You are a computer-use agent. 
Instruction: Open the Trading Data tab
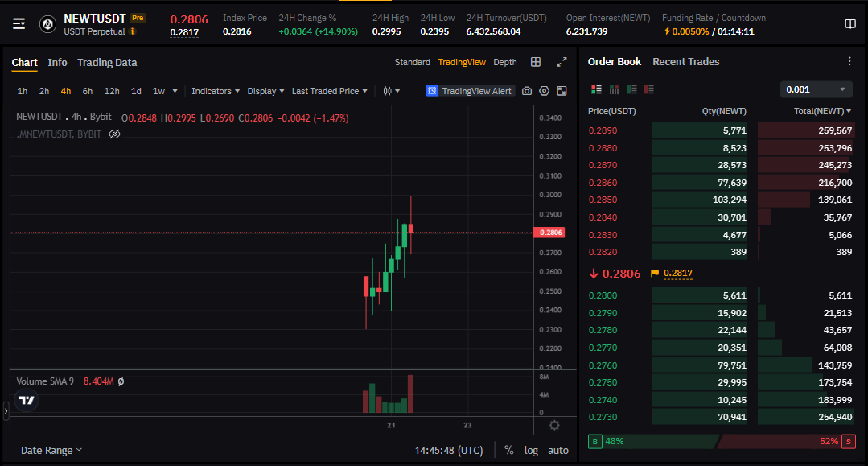(107, 61)
